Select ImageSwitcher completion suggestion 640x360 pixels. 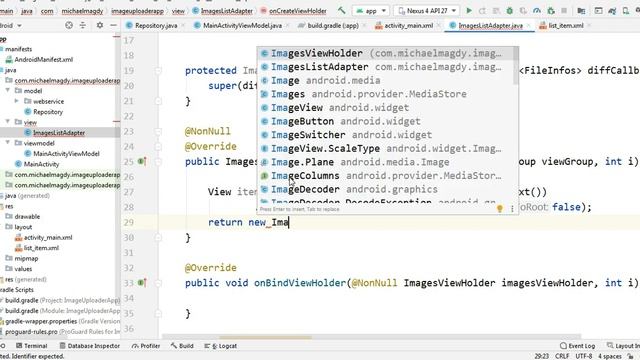(x=385, y=135)
